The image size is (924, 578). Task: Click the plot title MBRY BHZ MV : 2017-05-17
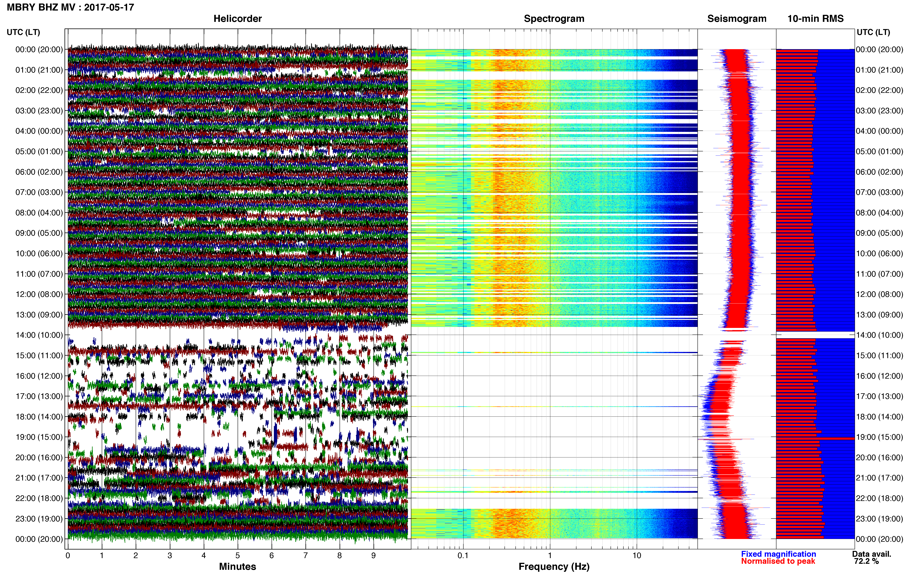click(x=70, y=7)
